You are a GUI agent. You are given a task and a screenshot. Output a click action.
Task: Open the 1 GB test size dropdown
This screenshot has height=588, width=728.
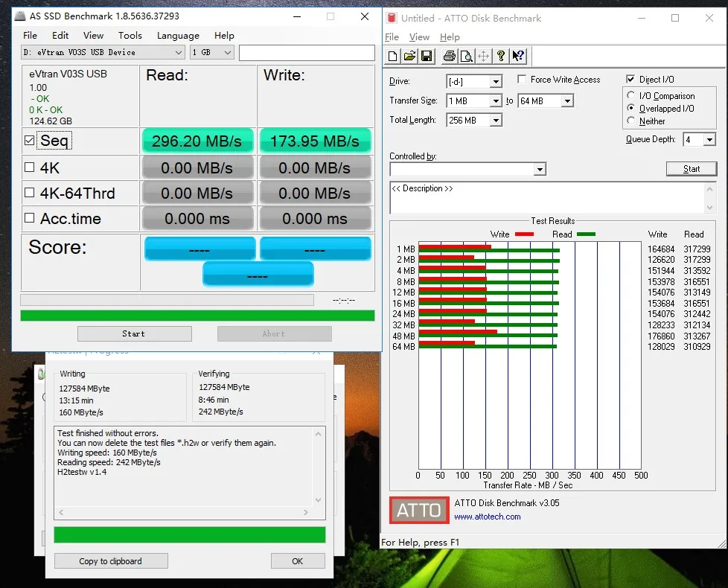[211, 52]
